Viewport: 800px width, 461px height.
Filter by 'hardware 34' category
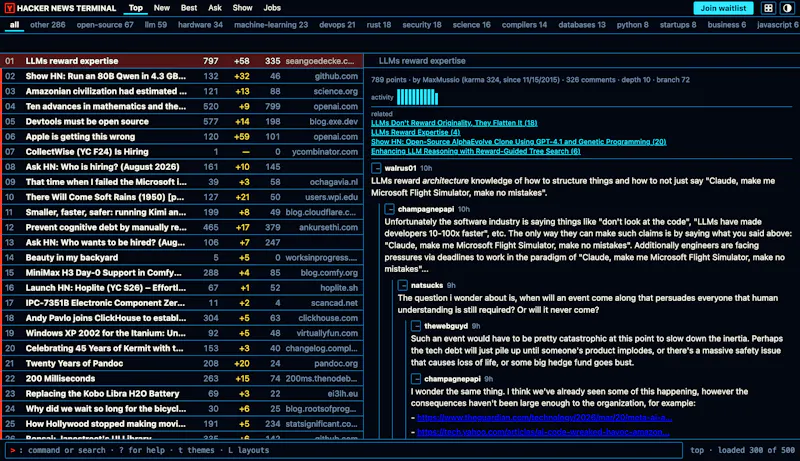click(200, 24)
